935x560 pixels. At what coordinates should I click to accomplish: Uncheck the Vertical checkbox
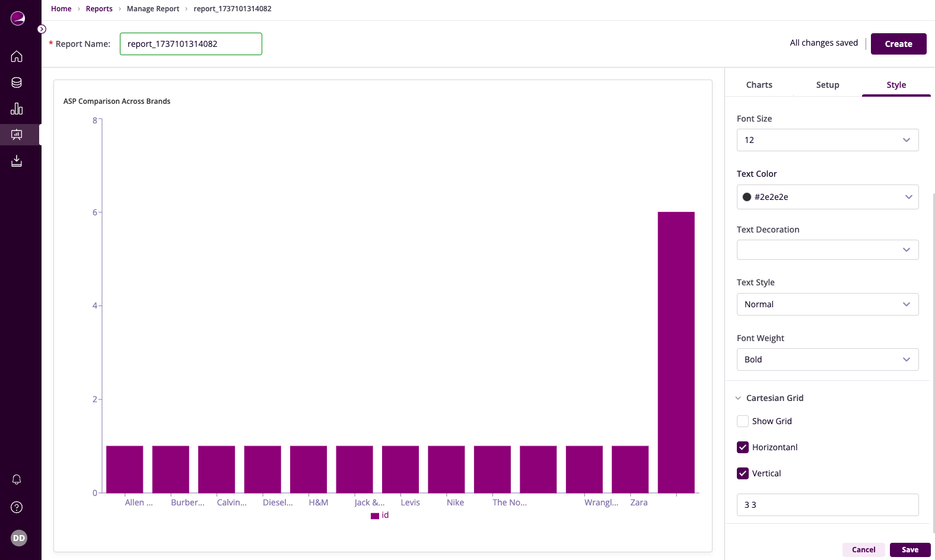743,473
